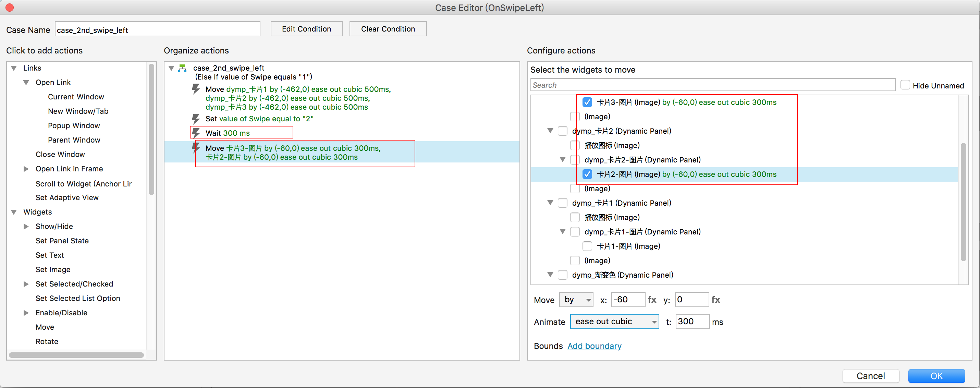Click fx button next to x value
Screen dimensions: 980x388
click(652, 300)
